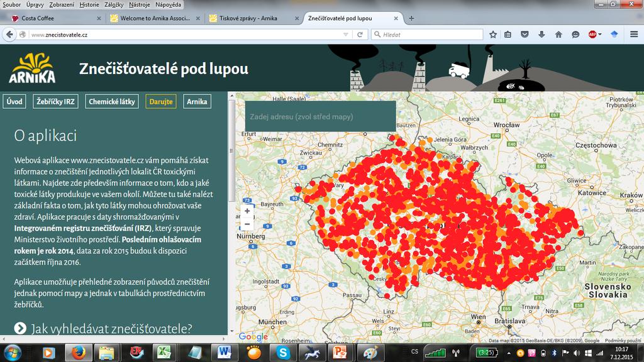Close the 'Tiskové zprávy - Arnika' tab
Image resolution: width=644 pixels, height=362 pixels.
[297, 18]
